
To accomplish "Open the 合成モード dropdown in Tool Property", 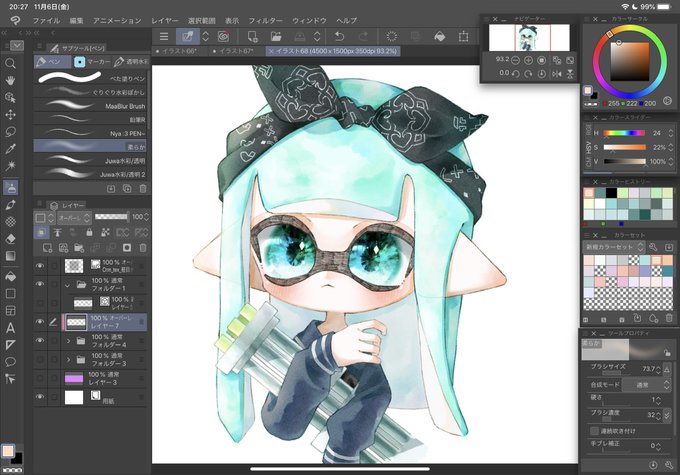I will coord(646,385).
